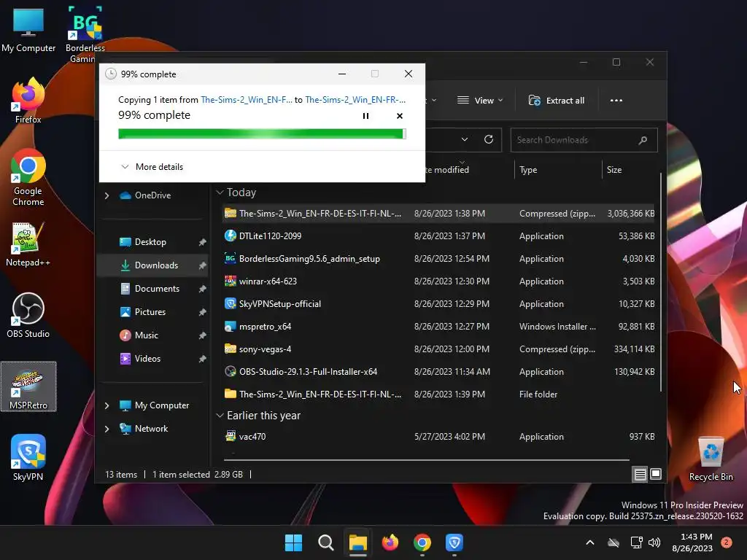
Task: Select Firefox desktop shortcut
Action: 28,101
